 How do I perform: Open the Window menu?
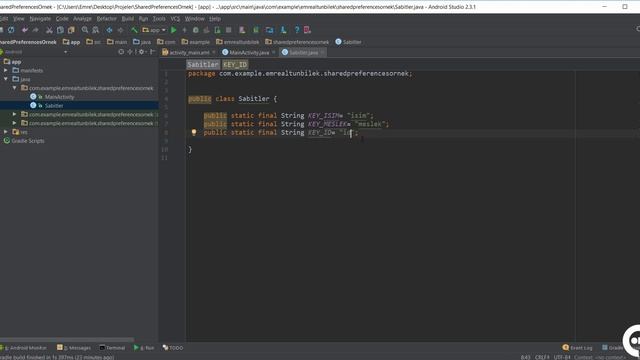tap(195, 19)
